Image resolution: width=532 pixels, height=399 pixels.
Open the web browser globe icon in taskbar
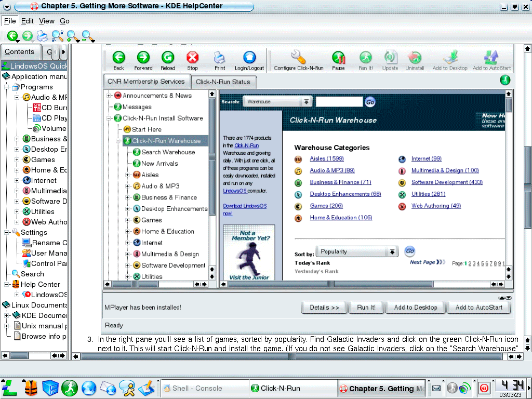coord(89,388)
